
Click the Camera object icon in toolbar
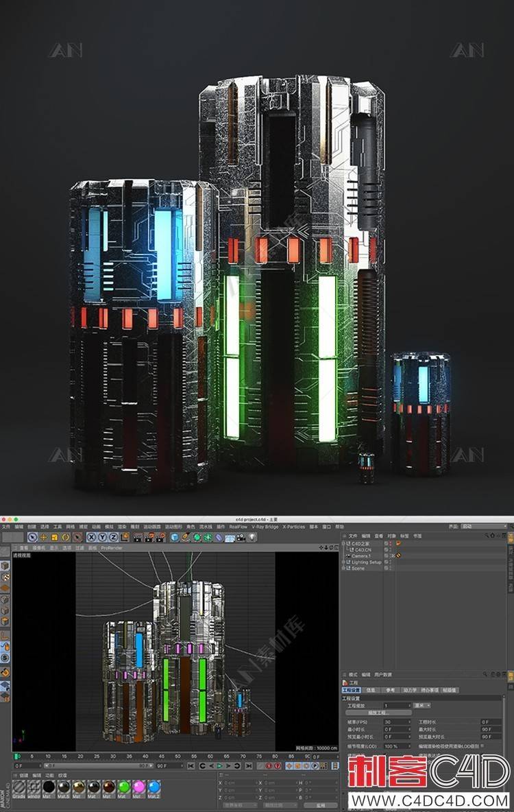click(x=241, y=538)
